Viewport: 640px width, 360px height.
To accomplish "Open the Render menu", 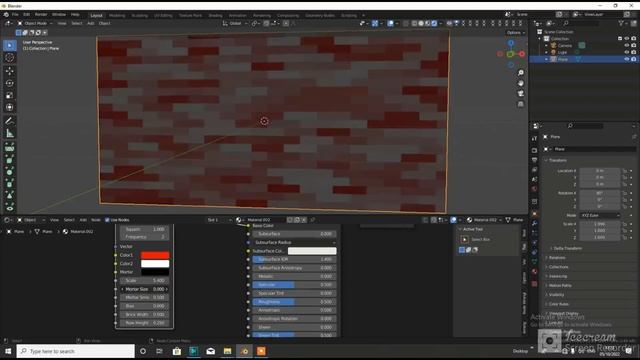I will (41, 14).
